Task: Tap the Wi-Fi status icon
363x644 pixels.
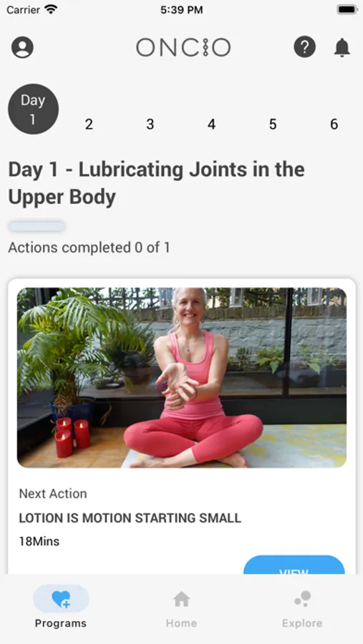Action: (52, 9)
